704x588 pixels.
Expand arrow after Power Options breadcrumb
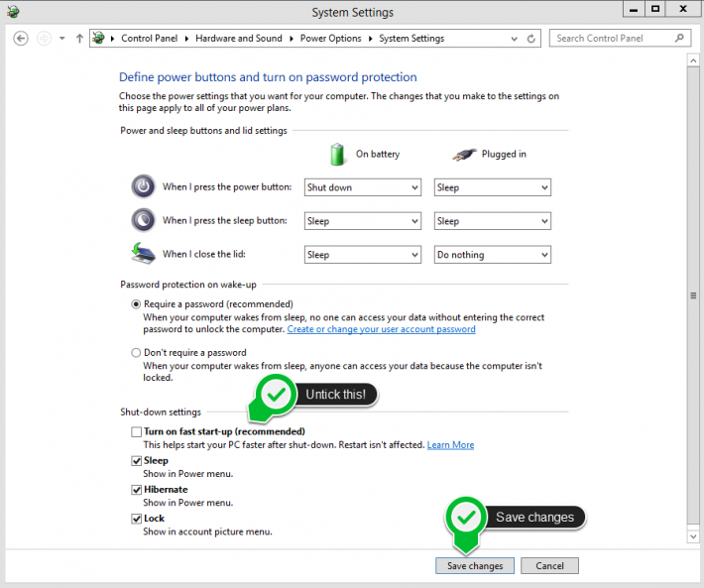pyautogui.click(x=370, y=39)
